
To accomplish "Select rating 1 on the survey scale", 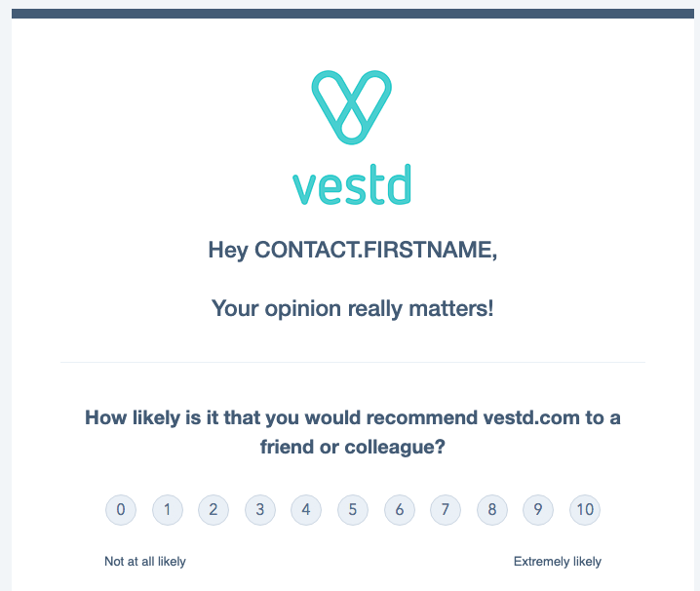I will pyautogui.click(x=168, y=510).
